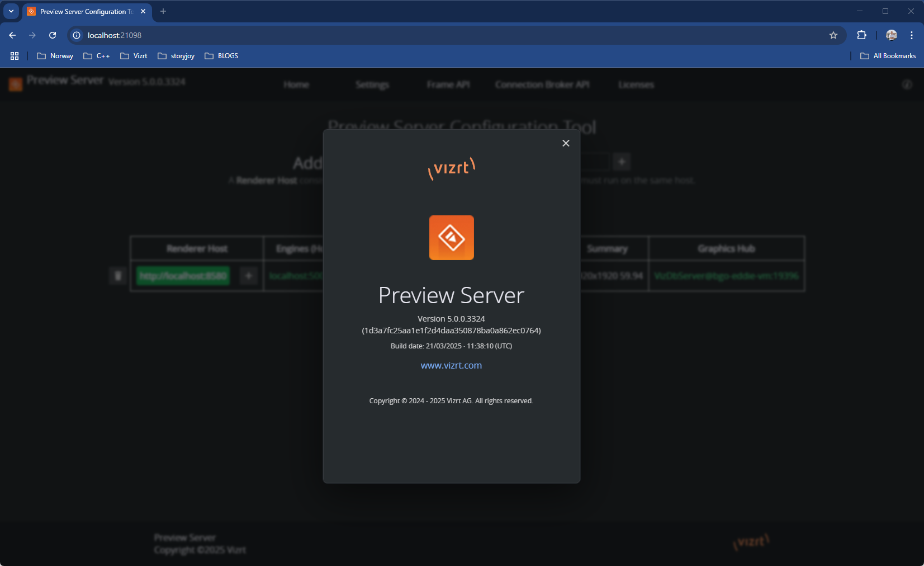924x566 pixels.
Task: Minimize the Chrome window
Action: (860, 11)
